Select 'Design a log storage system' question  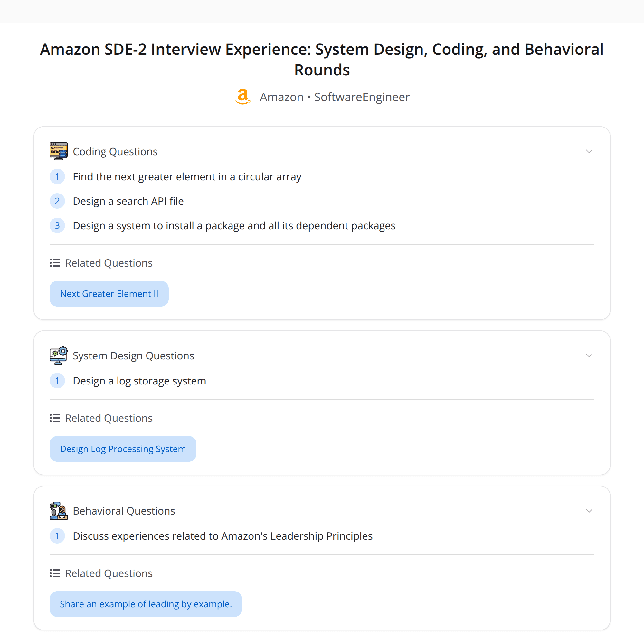(x=139, y=381)
